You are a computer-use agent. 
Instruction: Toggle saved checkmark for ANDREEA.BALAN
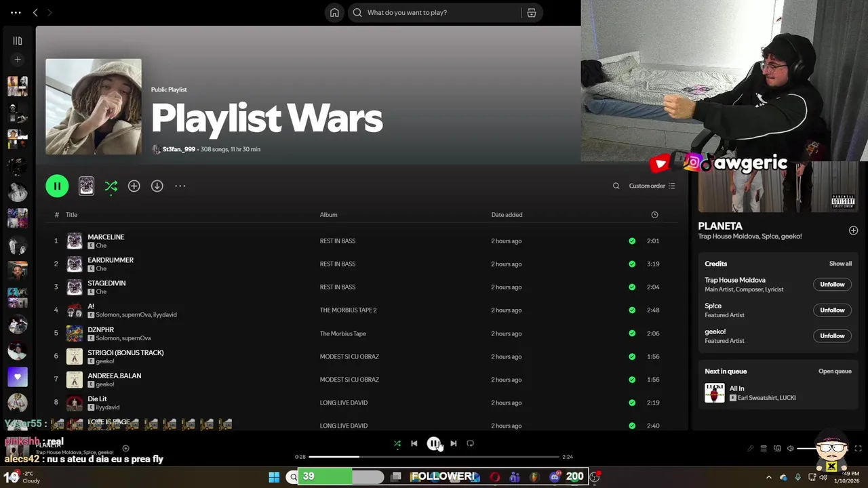(x=632, y=380)
